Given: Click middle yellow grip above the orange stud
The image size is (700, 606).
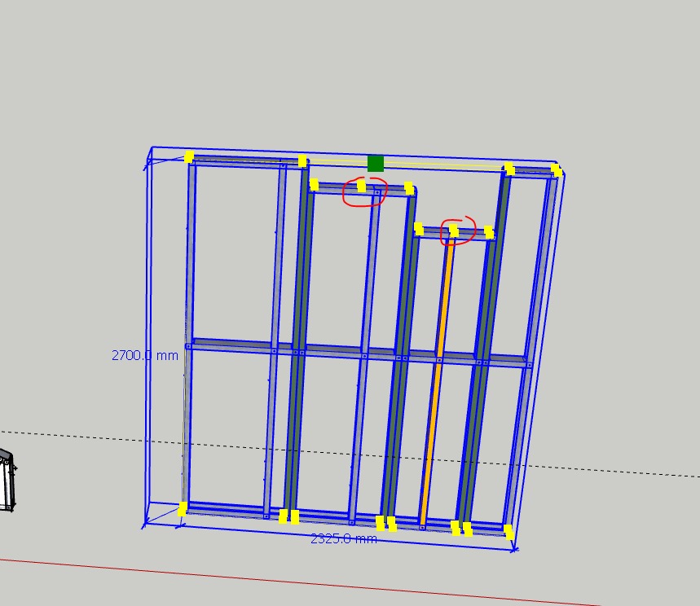Looking at the screenshot, I should click(x=454, y=231).
